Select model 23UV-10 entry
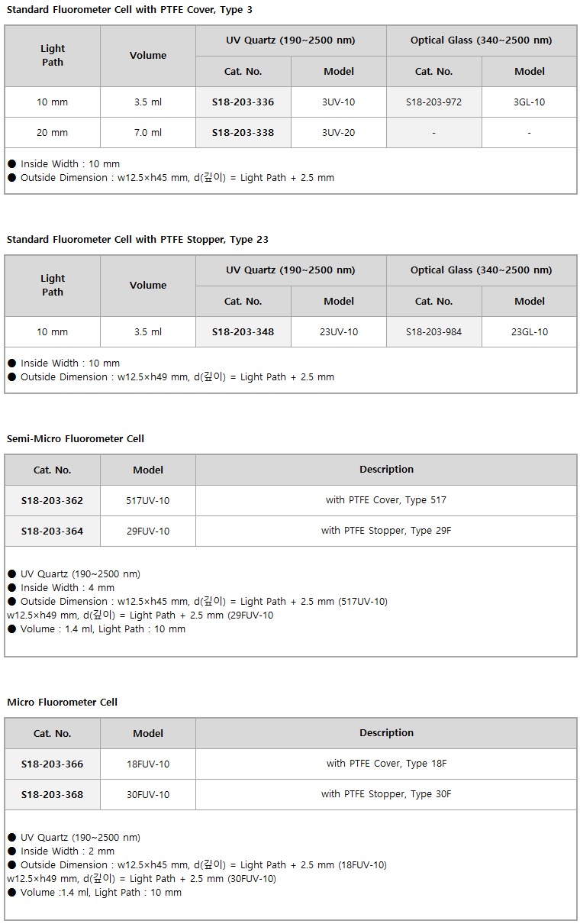 point(339,331)
